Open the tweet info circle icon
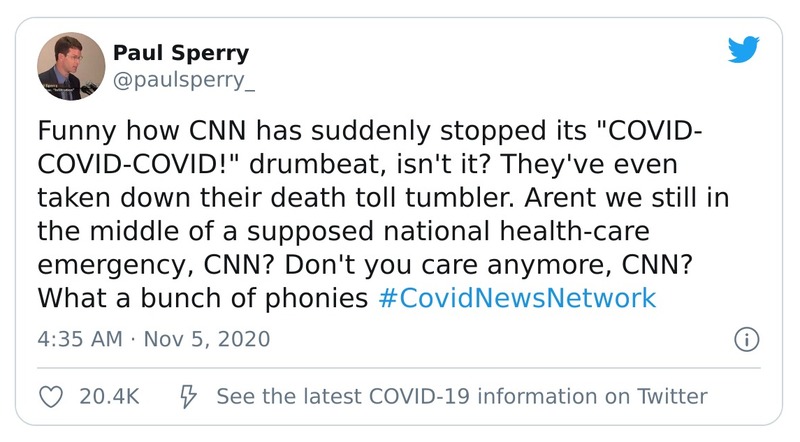800x442 pixels. point(745,339)
